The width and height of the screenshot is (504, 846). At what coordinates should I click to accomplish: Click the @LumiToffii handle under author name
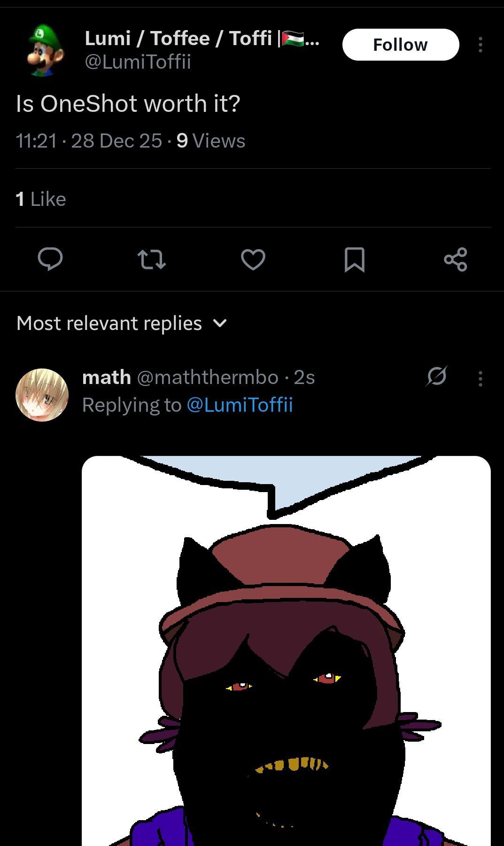point(138,62)
